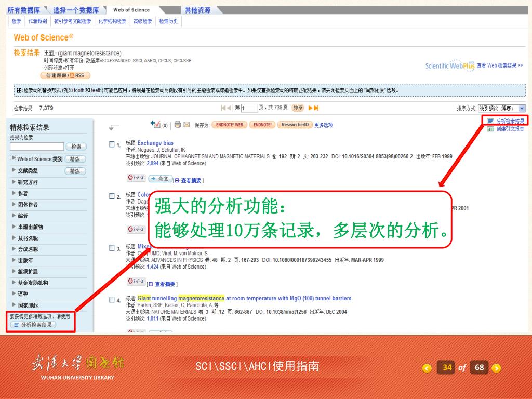The height and width of the screenshot is (399, 532).
Task: Add selected records to marked list icon
Action: [x=155, y=124]
